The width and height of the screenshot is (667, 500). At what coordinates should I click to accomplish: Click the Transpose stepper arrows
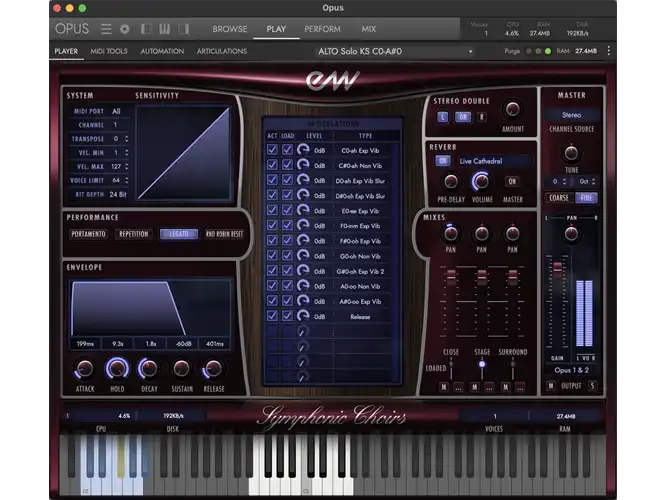click(x=126, y=139)
